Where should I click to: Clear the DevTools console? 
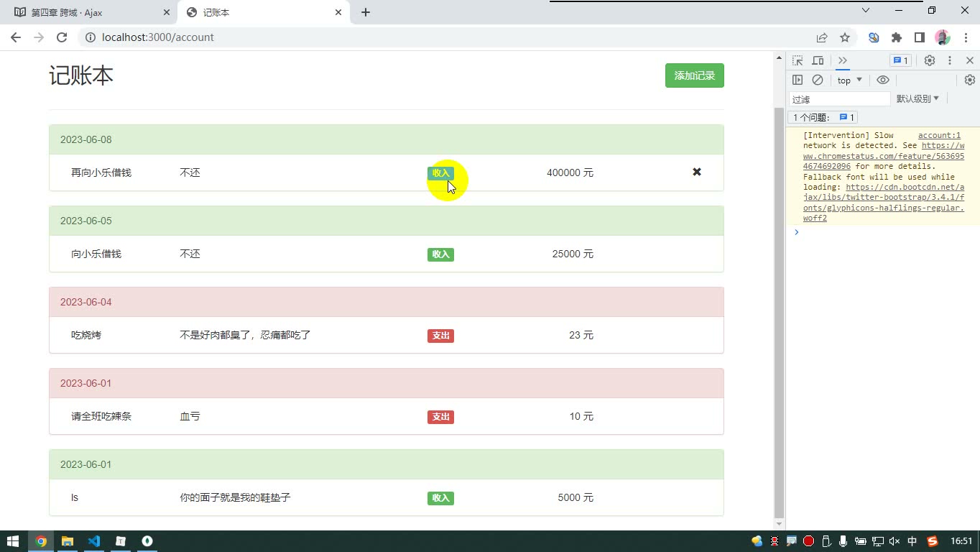(818, 80)
